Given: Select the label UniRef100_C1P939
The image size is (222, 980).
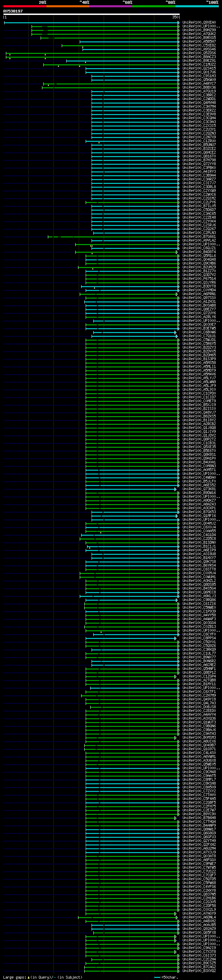Looking at the screenshot, I should click(x=199, y=612).
